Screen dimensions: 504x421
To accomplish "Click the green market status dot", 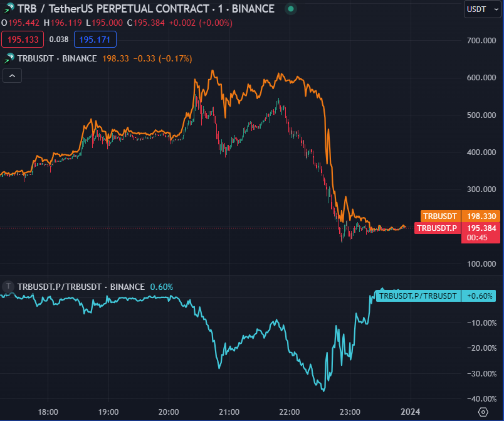I will pyautogui.click(x=291, y=9).
